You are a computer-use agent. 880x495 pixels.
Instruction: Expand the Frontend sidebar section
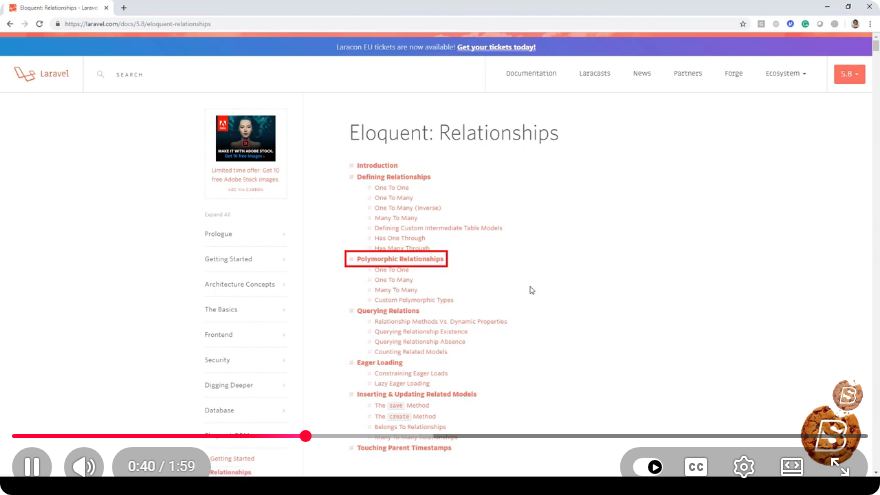pos(245,335)
